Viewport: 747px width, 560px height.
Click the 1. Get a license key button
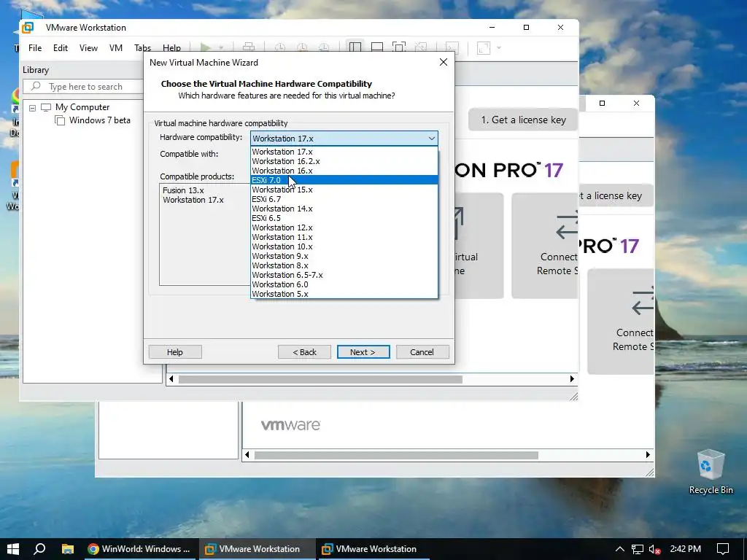point(523,120)
